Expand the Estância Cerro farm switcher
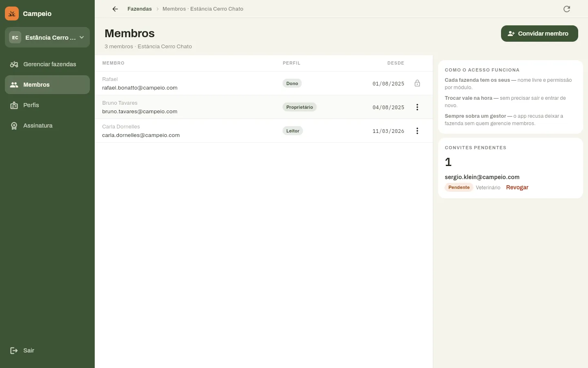The height and width of the screenshot is (368, 588). point(47,37)
